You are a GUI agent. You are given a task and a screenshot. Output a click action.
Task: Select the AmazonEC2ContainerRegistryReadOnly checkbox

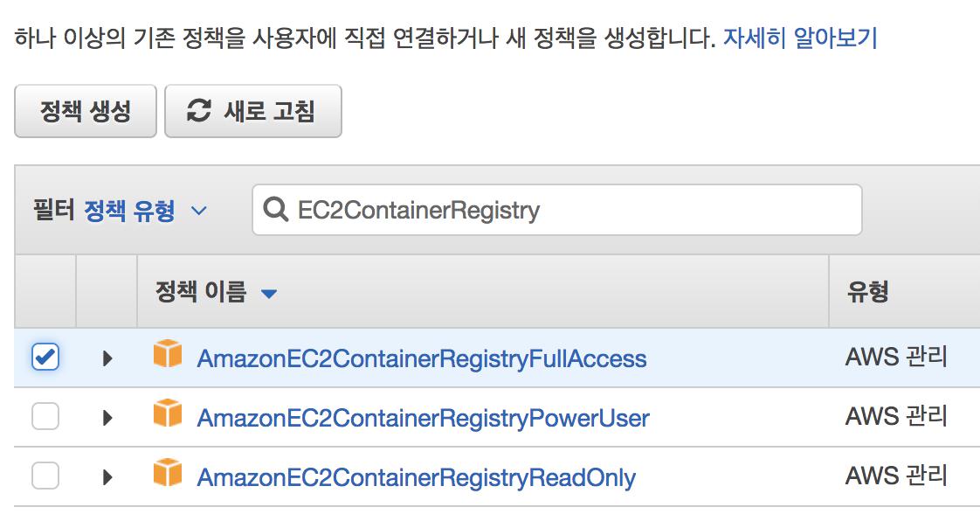(x=45, y=476)
